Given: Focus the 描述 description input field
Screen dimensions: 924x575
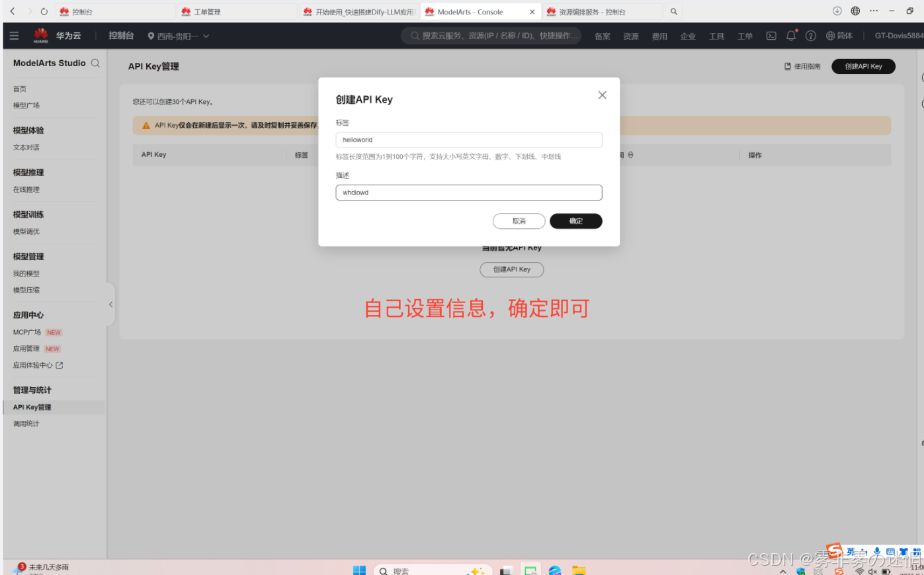Looking at the screenshot, I should point(468,193).
